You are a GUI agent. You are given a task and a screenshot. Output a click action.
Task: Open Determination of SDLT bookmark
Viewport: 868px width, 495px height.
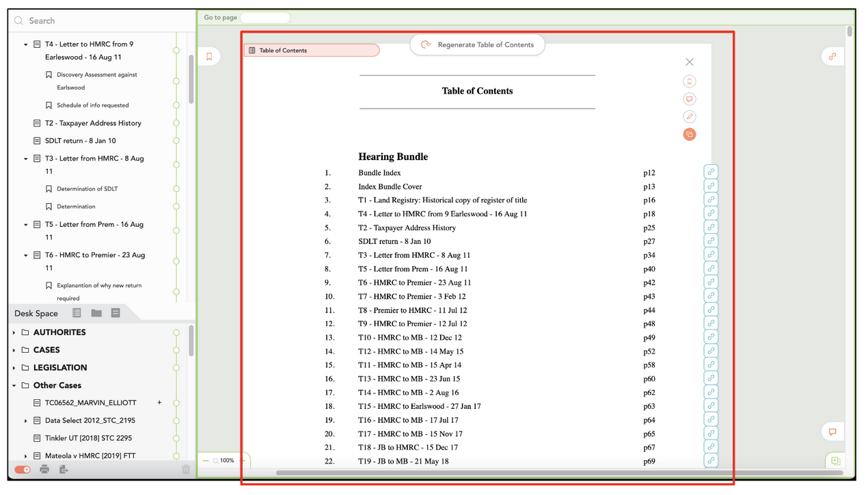pyautogui.click(x=87, y=189)
